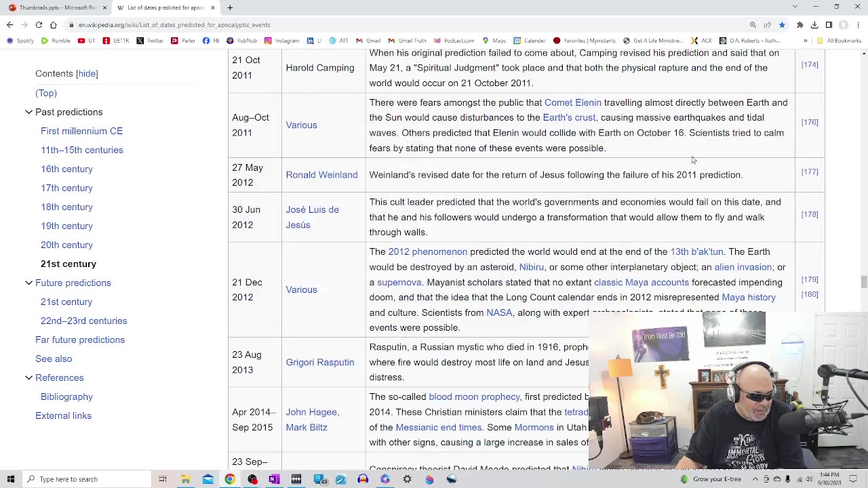868x488 pixels.
Task: Jump to 11th–15th centuries section
Action: (81, 150)
